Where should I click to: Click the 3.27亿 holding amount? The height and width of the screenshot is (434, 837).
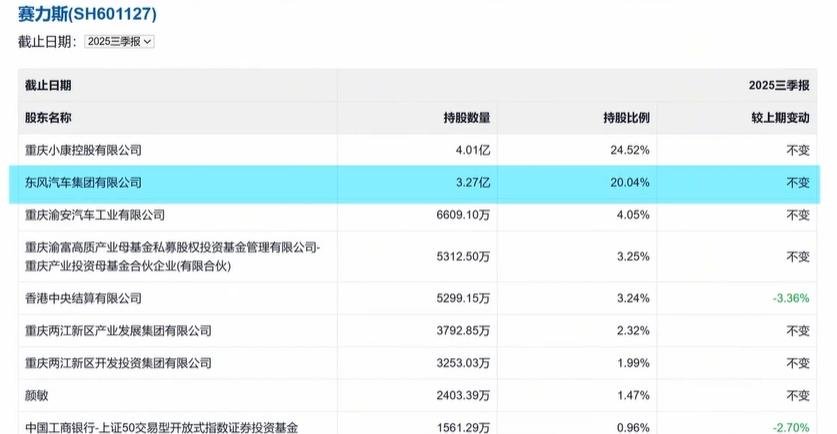point(472,183)
